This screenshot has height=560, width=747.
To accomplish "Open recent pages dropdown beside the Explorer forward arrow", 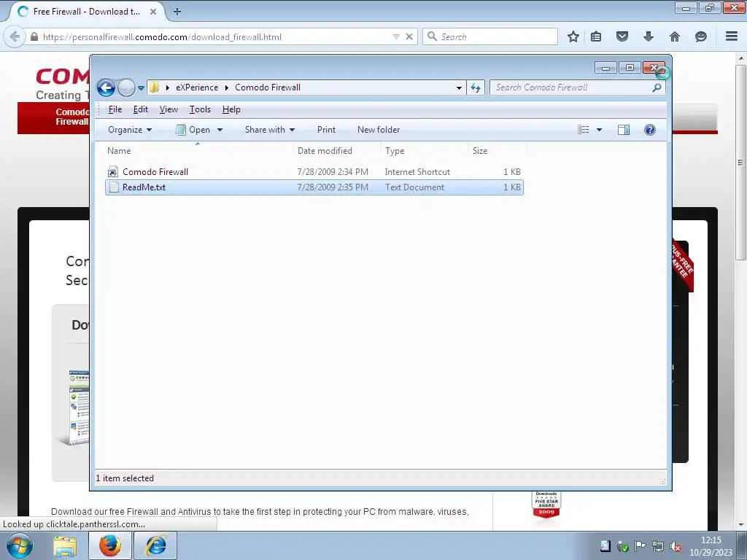I will (141, 87).
